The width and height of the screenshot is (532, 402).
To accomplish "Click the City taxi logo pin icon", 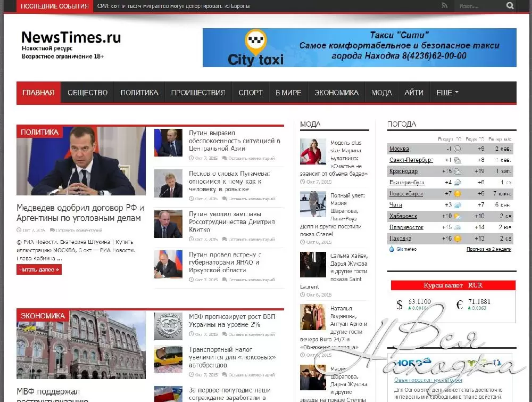I will 255,42.
